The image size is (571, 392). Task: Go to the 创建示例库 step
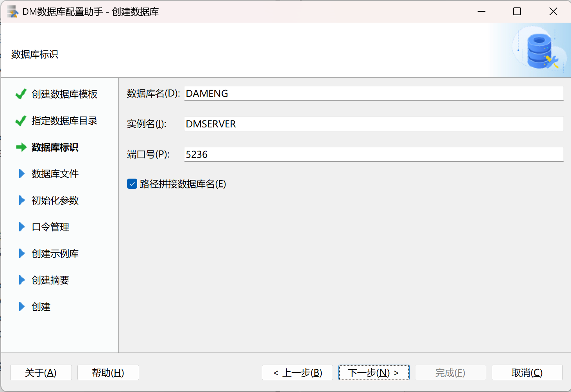pyautogui.click(x=55, y=254)
